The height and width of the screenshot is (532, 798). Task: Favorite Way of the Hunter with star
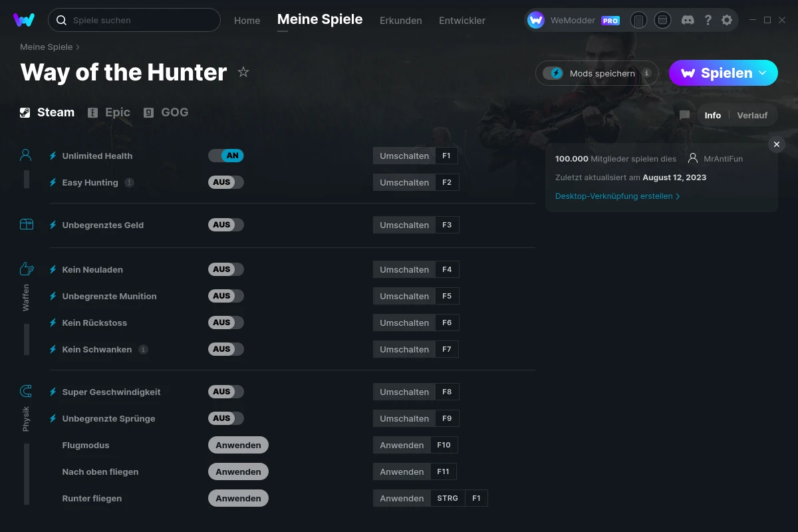coord(243,72)
